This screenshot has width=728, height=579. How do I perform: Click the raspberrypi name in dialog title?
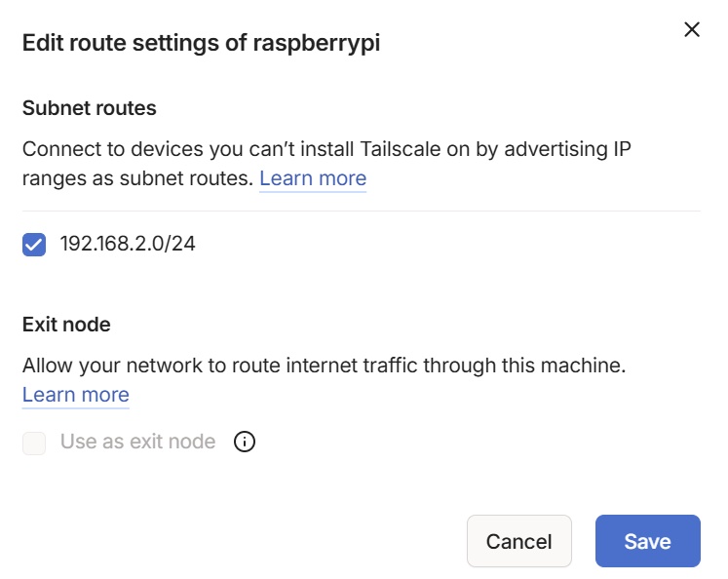coord(317,44)
